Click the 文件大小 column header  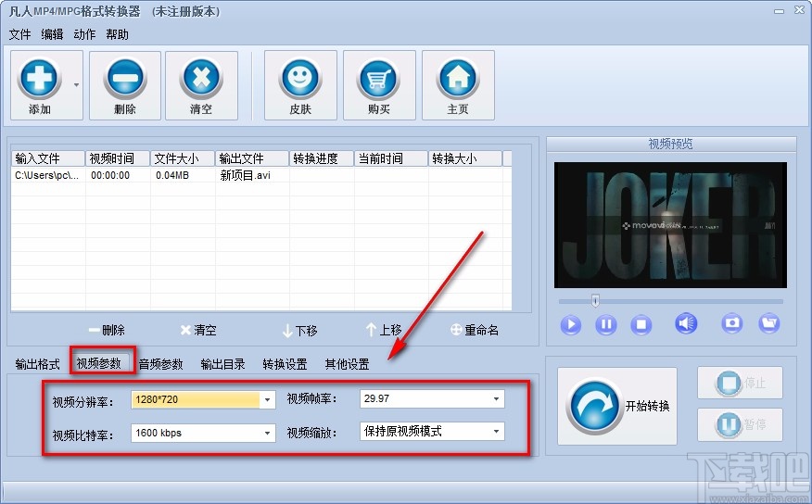(x=183, y=158)
